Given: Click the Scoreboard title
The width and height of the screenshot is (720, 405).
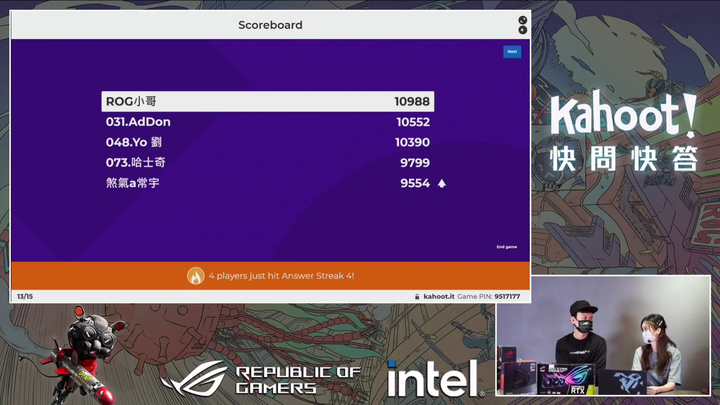Looking at the screenshot, I should click(270, 25).
